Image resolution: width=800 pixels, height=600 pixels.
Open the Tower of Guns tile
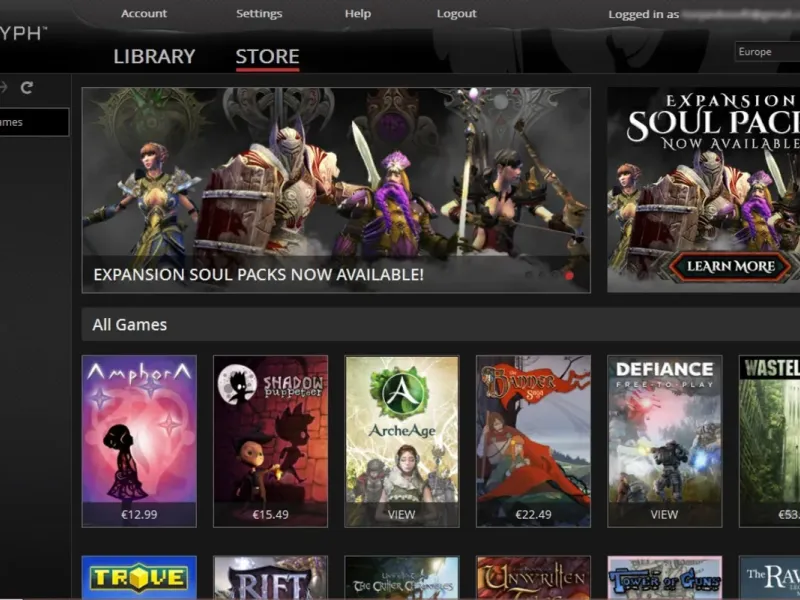[665, 578]
